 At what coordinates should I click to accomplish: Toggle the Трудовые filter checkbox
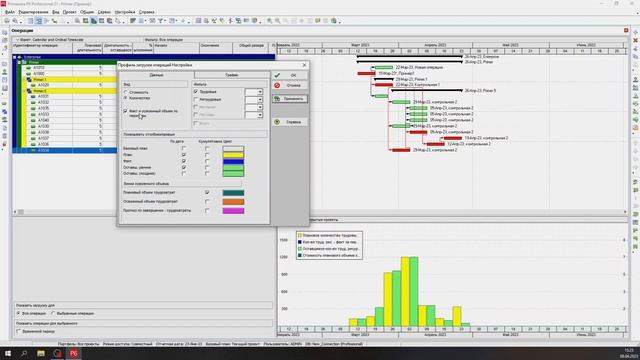pos(196,92)
